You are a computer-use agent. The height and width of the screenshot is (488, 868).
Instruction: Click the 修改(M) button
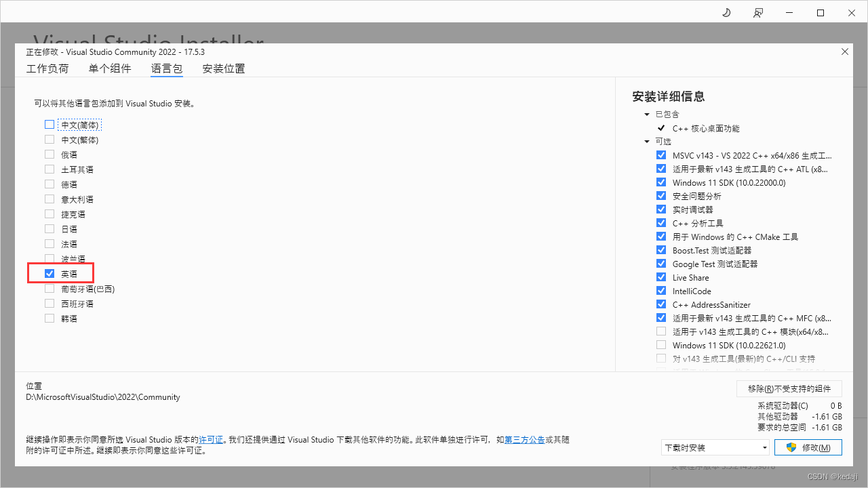(x=808, y=447)
